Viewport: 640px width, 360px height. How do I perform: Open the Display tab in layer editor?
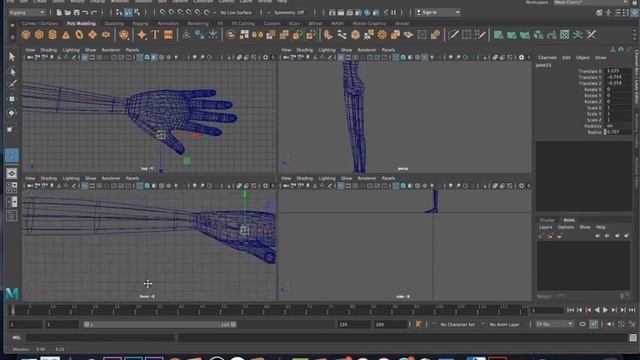tap(547, 220)
